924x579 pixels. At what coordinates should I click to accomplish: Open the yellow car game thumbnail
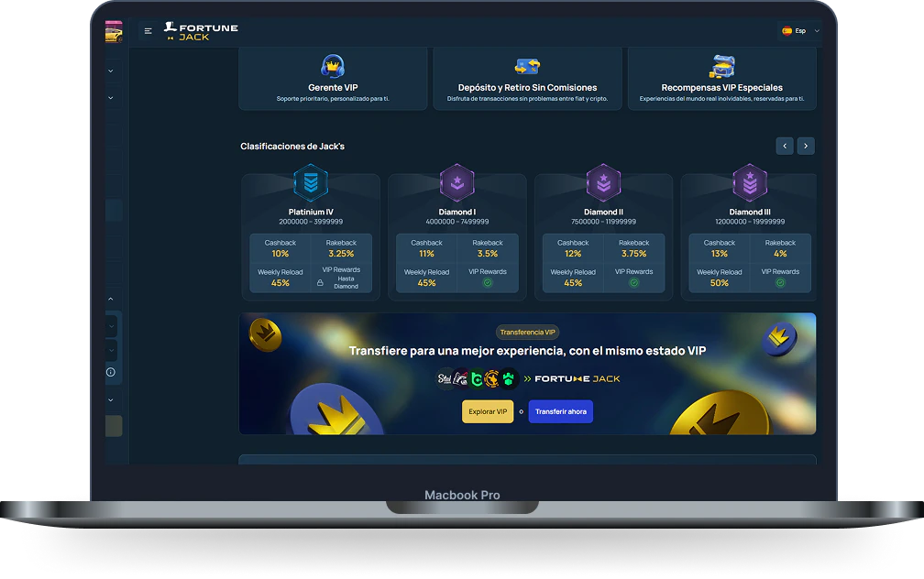point(114,32)
